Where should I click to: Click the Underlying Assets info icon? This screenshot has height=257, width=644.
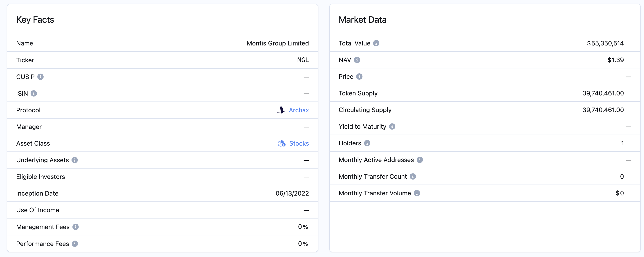(x=74, y=160)
